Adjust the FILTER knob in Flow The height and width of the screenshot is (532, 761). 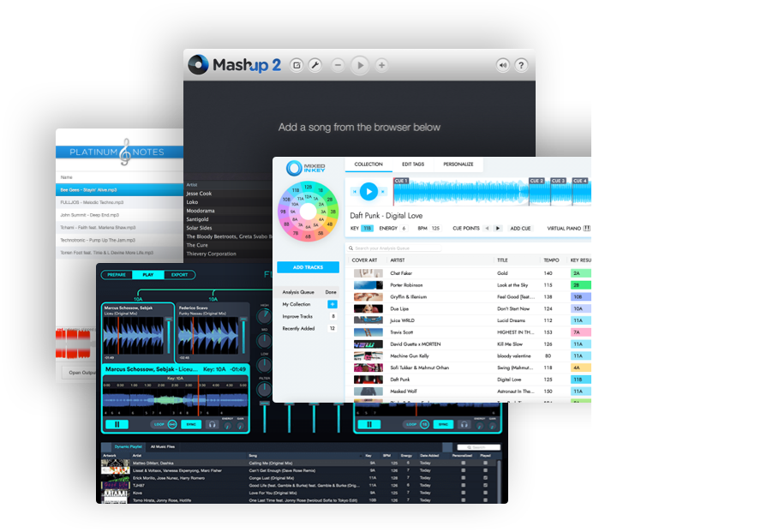[264, 388]
